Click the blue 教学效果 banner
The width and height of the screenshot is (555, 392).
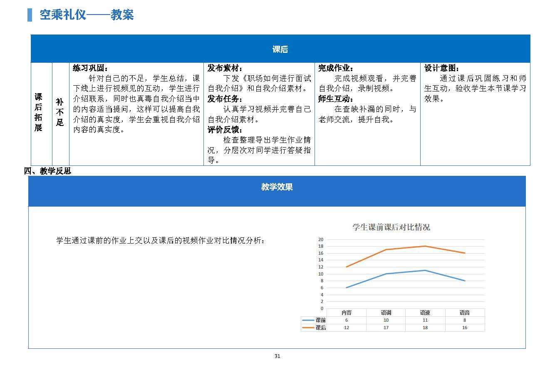pos(277,191)
